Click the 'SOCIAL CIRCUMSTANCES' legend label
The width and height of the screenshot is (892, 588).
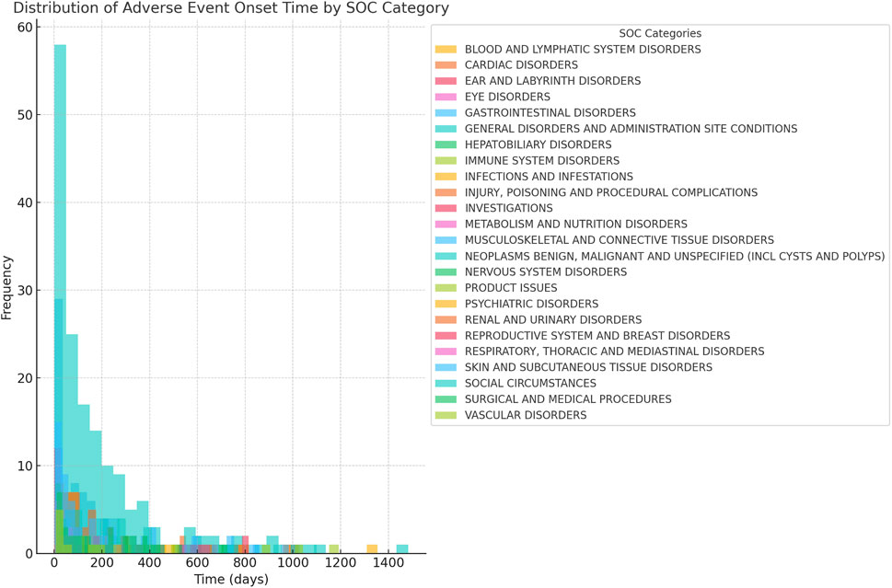(530, 384)
